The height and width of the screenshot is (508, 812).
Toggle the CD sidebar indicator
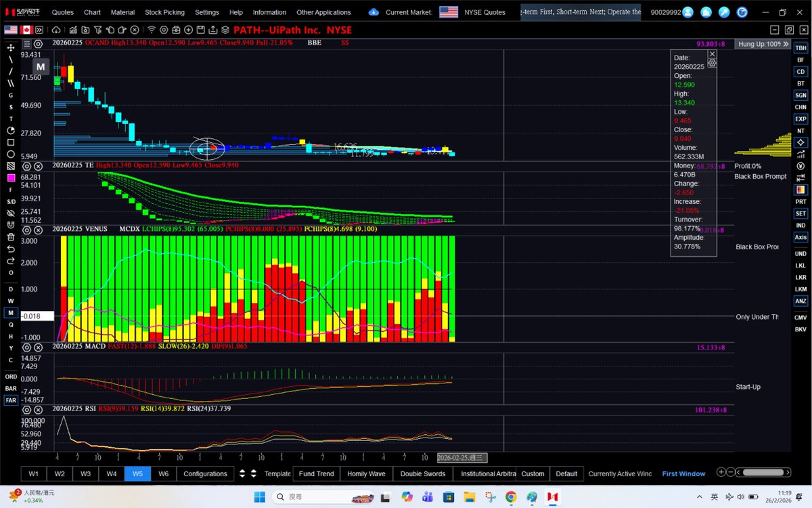pos(800,72)
